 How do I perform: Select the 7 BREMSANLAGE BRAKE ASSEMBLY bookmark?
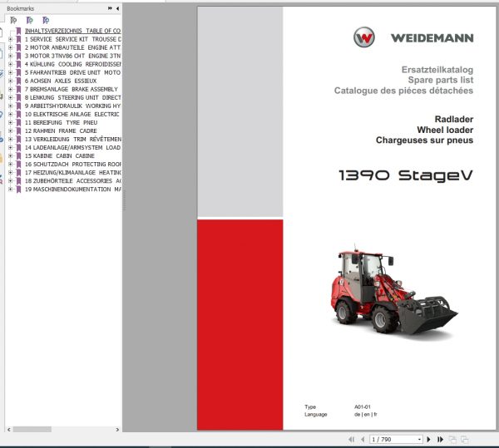[72, 89]
